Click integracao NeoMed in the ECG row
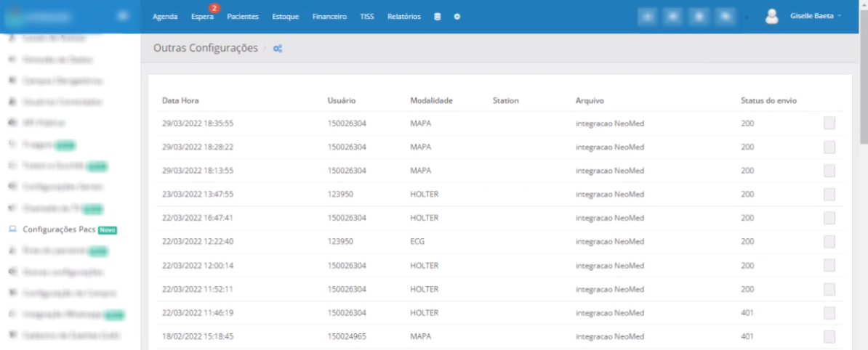Viewport: 868px width, 350px height. tap(609, 242)
